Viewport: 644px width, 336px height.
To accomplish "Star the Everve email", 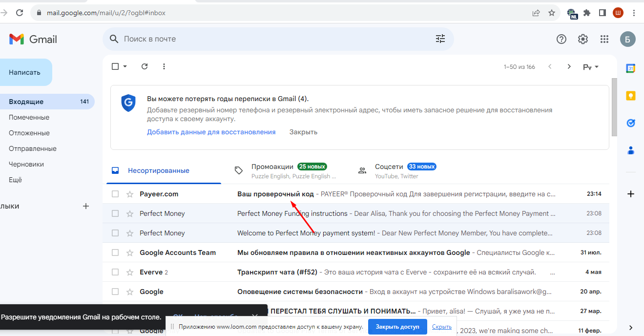I will 130,272.
